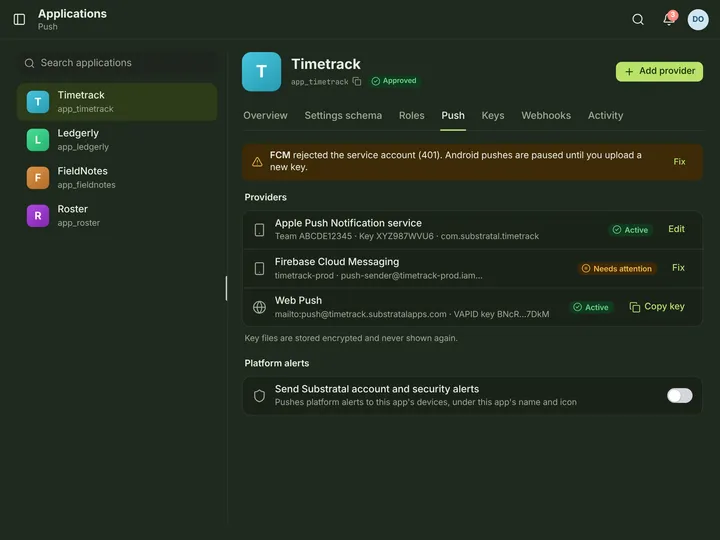Click the 'Platform alerts' section heading
The height and width of the screenshot is (540, 720).
coord(276,363)
